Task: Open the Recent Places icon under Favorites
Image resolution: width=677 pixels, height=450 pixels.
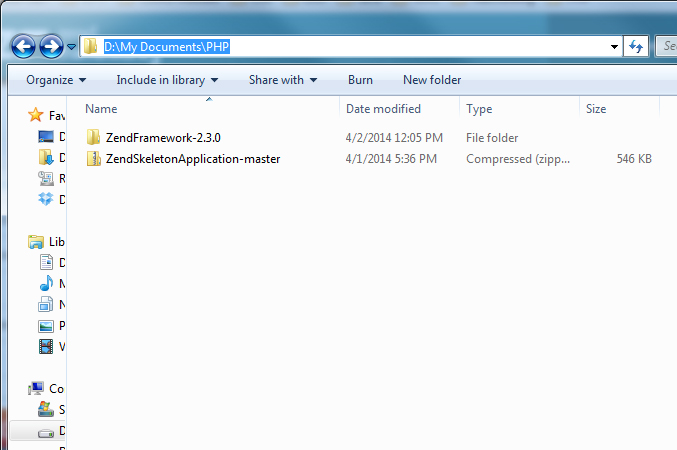Action: click(x=46, y=178)
